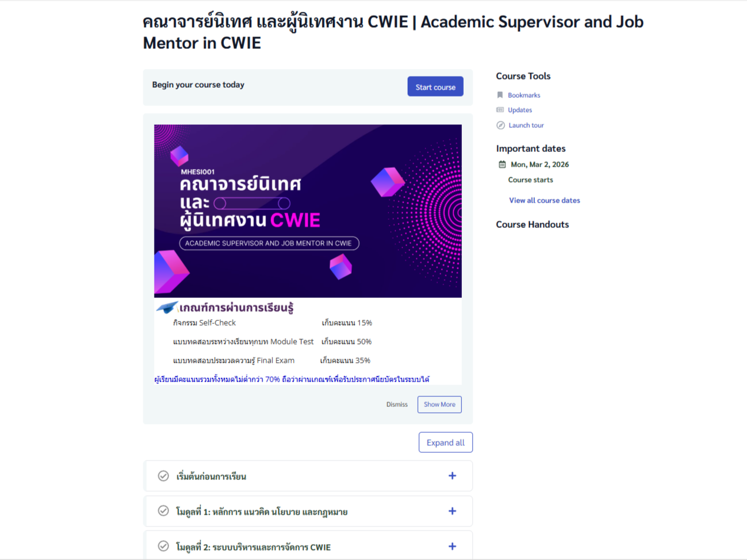Click the Updates newspaper icon
The height and width of the screenshot is (560, 747).
(500, 110)
